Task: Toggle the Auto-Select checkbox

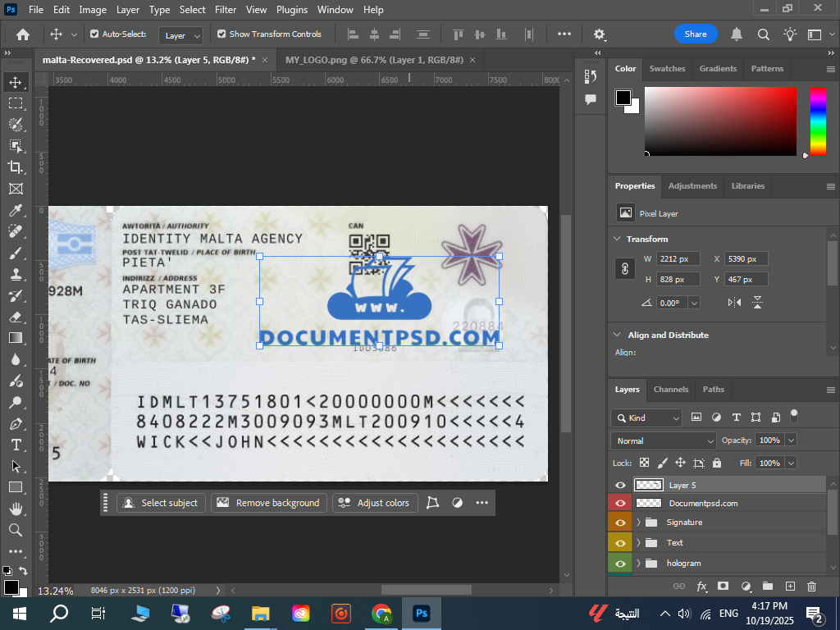Action: click(94, 34)
